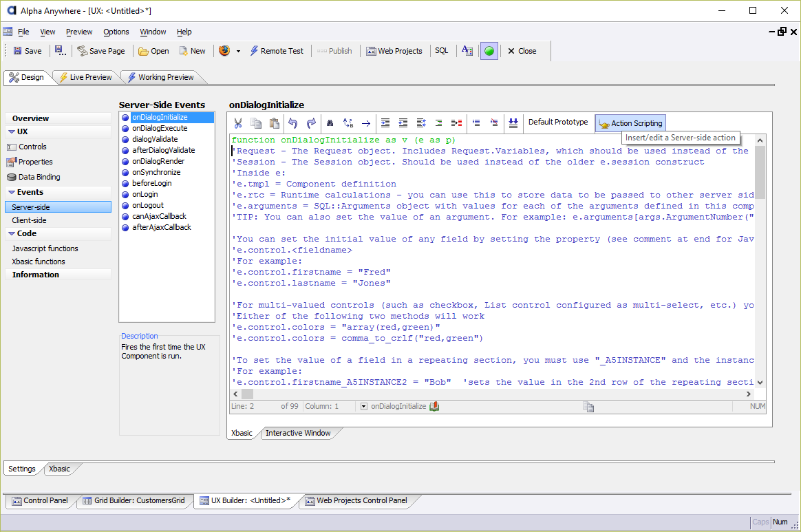Switch to Web Projects Control Panel tab

pos(356,500)
